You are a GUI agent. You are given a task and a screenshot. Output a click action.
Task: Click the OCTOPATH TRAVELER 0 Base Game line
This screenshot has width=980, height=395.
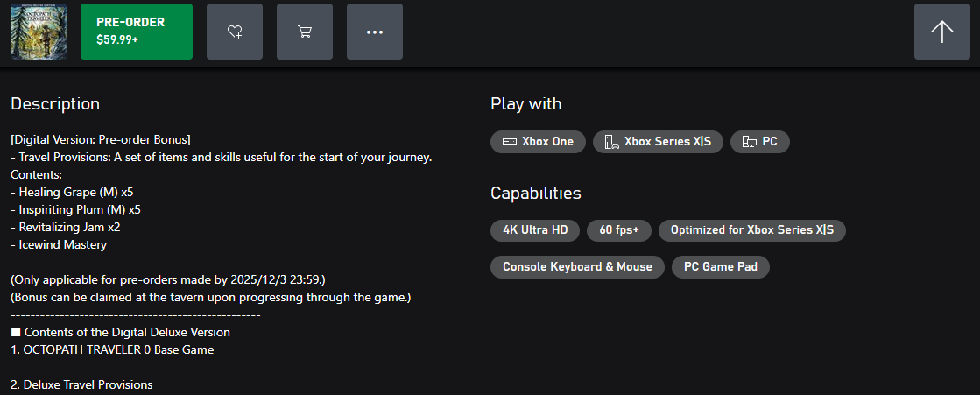112,349
